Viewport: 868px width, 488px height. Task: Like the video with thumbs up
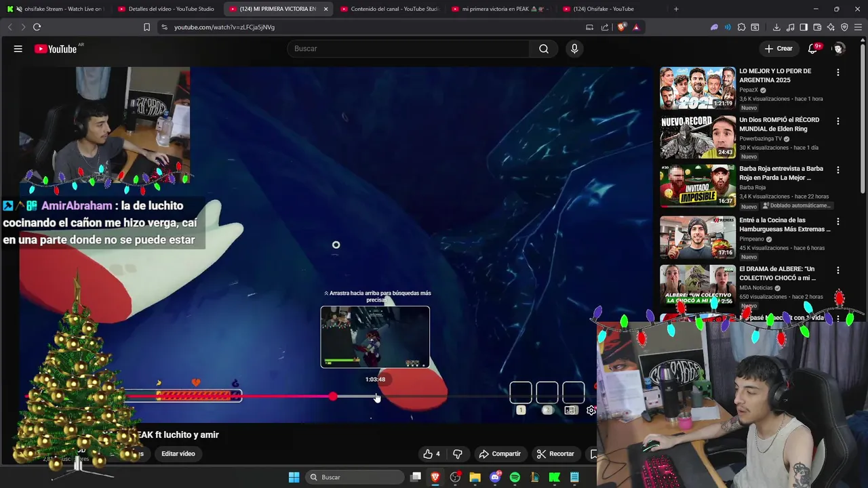(431, 454)
